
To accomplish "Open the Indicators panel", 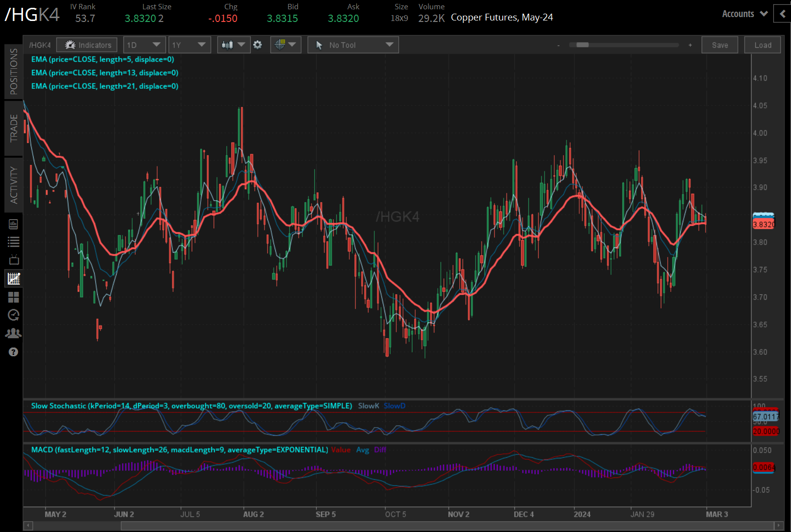I will click(87, 45).
